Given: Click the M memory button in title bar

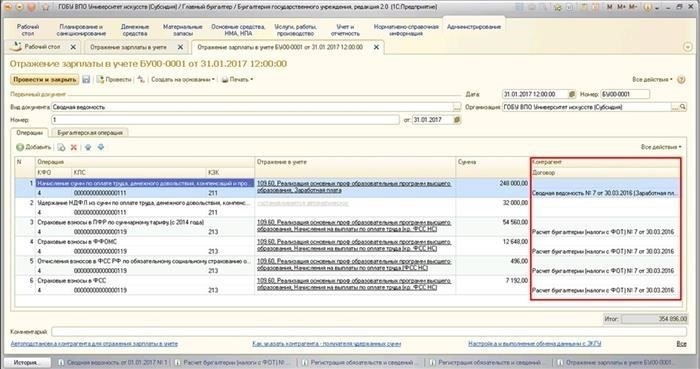Looking at the screenshot, I should pos(610,7).
